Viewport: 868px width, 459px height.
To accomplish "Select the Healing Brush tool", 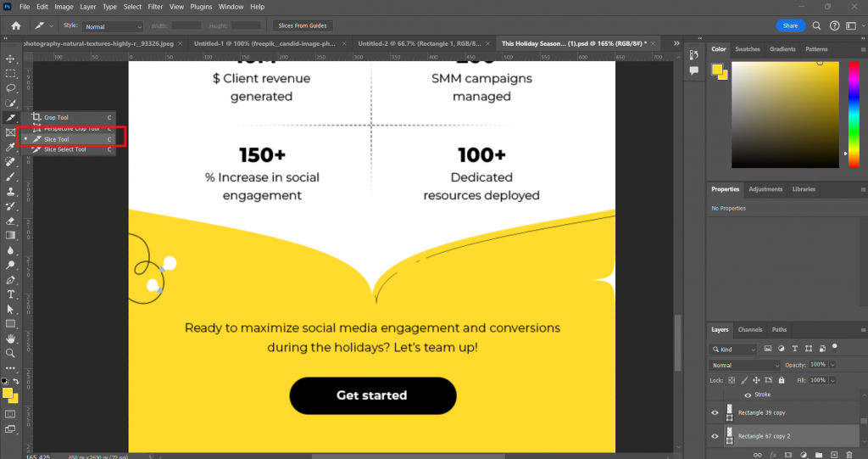I will (10, 162).
